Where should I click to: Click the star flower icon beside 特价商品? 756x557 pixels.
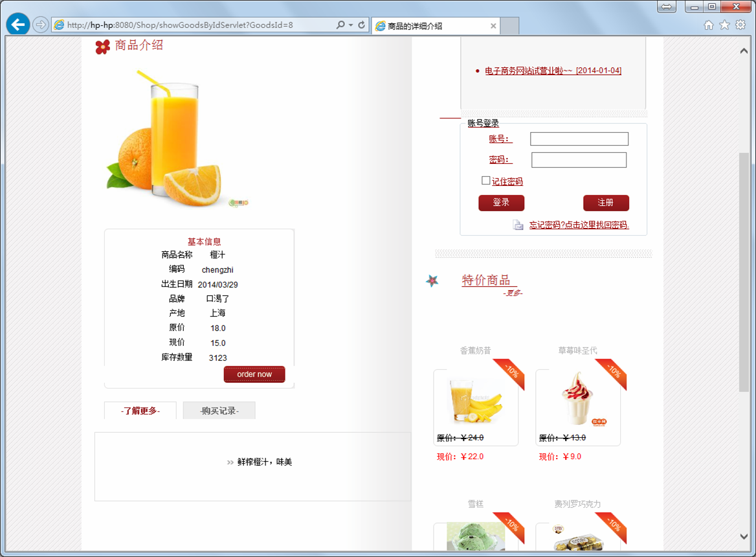(432, 280)
